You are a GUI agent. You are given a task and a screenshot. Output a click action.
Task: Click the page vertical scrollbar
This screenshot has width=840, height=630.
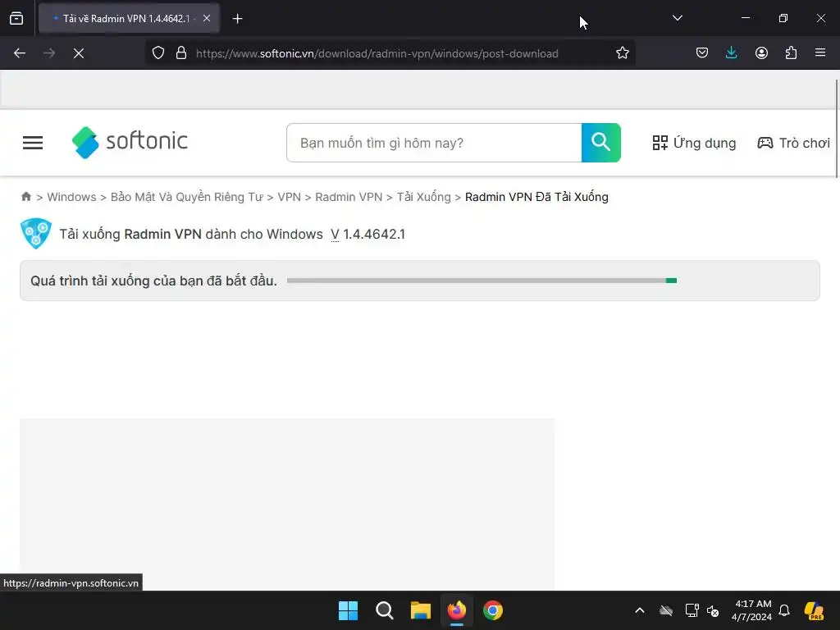[x=836, y=127]
